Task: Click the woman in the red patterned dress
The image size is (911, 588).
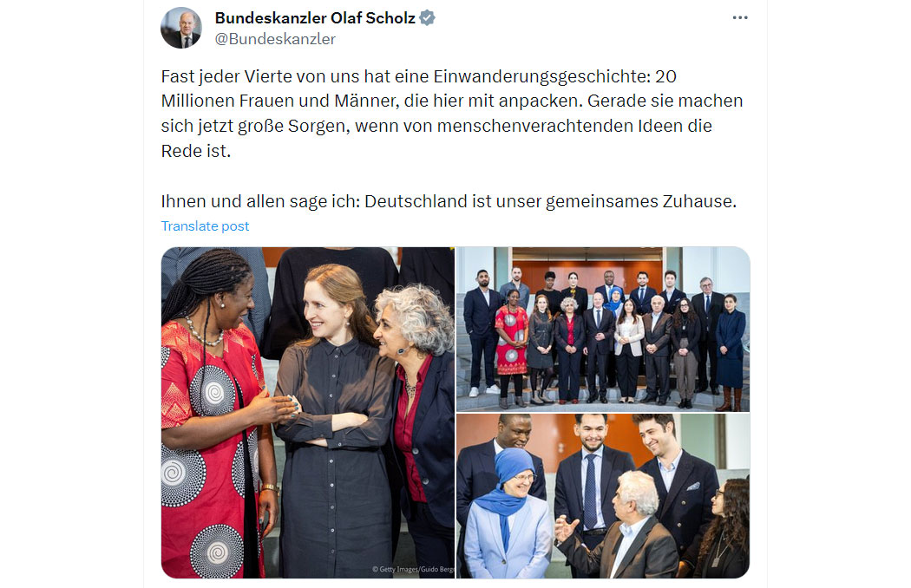Action: (x=215, y=418)
